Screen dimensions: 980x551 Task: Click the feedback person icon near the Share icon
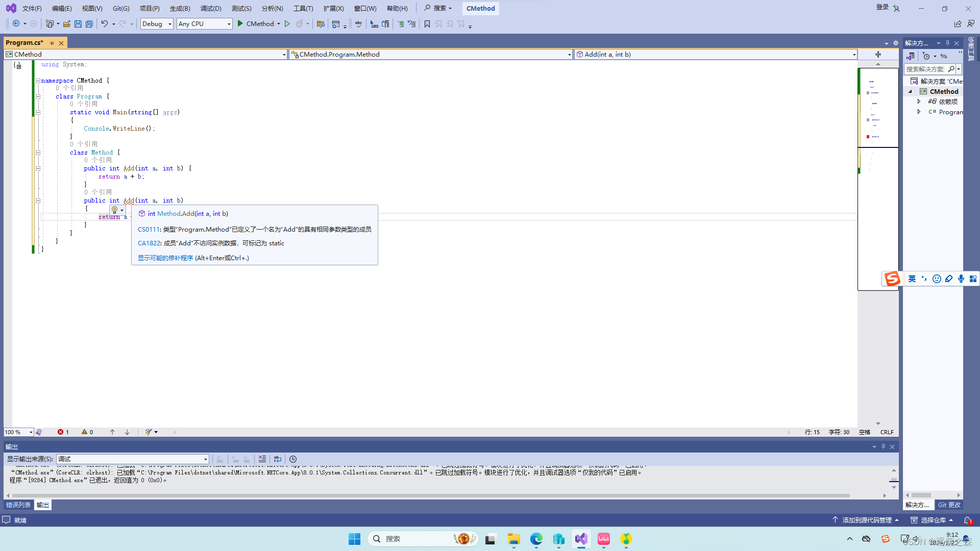[x=971, y=24]
